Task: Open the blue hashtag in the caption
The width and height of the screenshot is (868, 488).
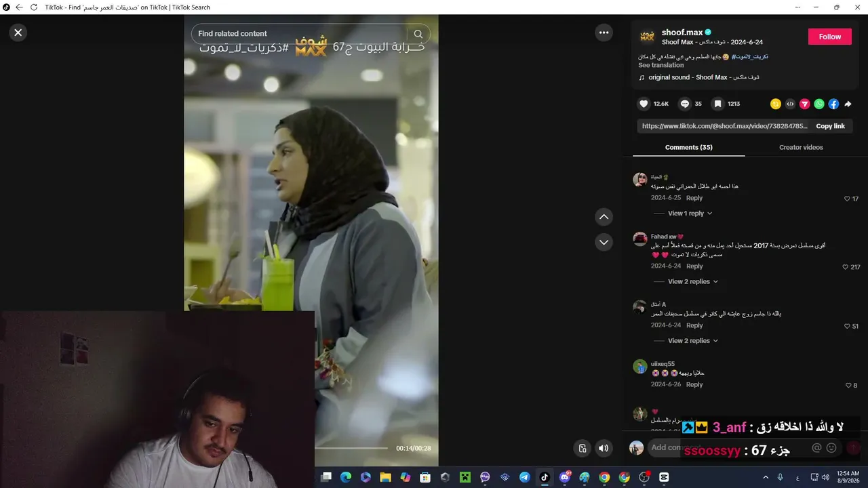Action: point(750,57)
